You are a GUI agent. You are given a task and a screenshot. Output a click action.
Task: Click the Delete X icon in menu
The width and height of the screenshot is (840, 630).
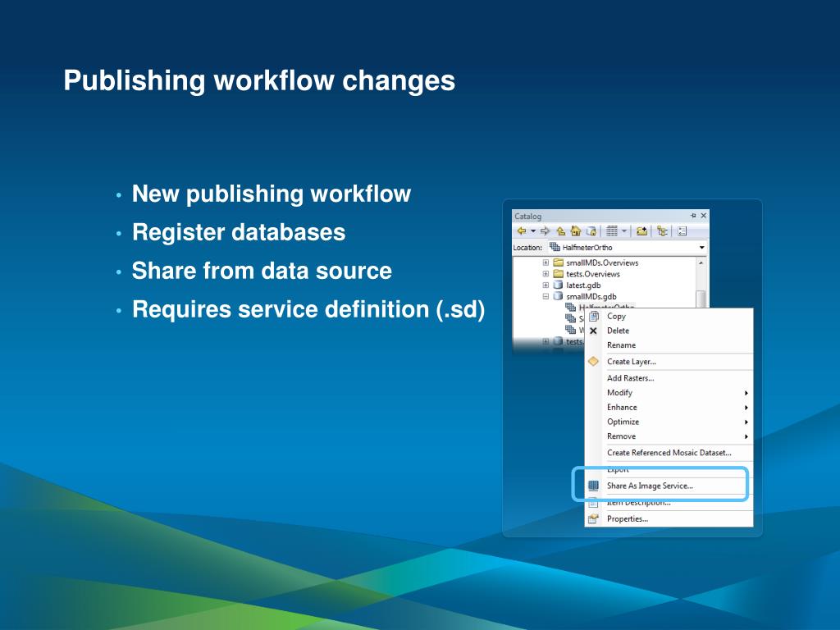593,331
